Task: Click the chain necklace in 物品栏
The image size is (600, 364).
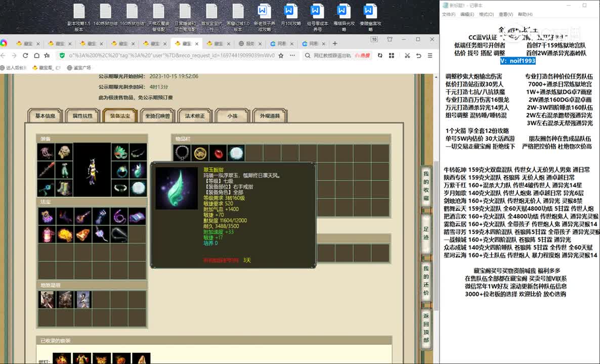Action: click(x=182, y=153)
